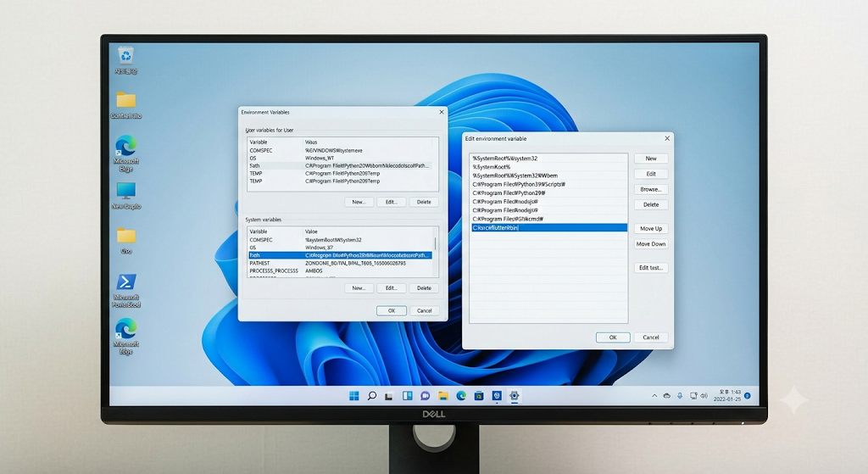Launch Microsoft Edge from the taskbar
The height and width of the screenshot is (474, 868).
[461, 396]
